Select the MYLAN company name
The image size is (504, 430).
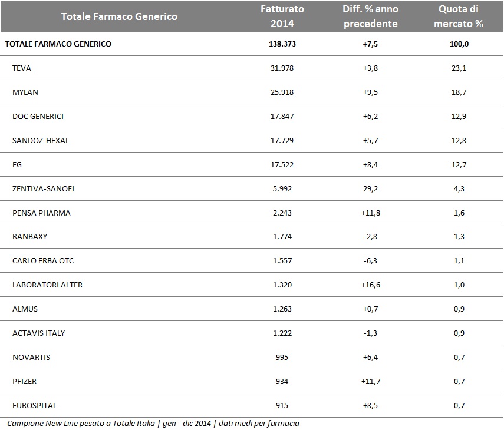[x=25, y=92]
